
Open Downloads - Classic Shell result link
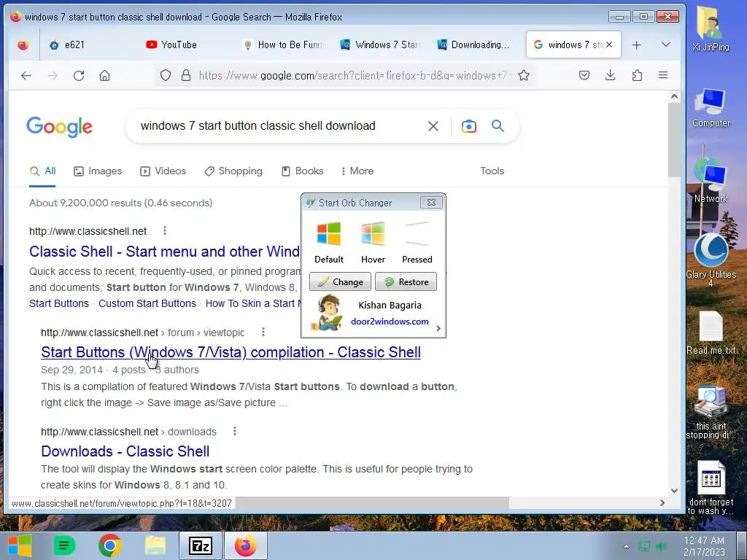point(125,451)
